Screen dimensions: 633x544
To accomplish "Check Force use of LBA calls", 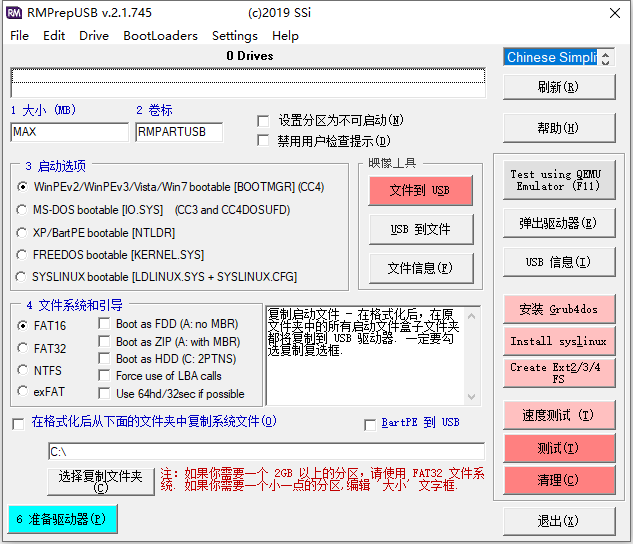I will [x=104, y=375].
